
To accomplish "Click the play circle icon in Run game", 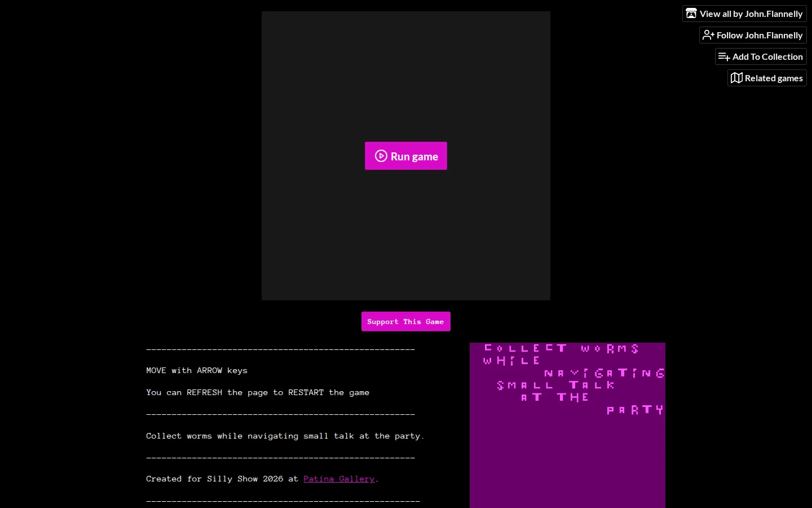I will (381, 156).
